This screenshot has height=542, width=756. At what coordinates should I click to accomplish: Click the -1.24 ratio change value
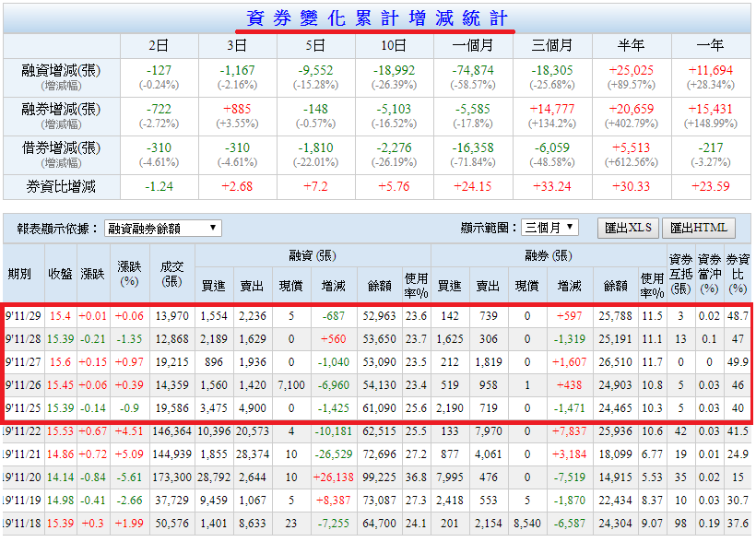pos(159,186)
